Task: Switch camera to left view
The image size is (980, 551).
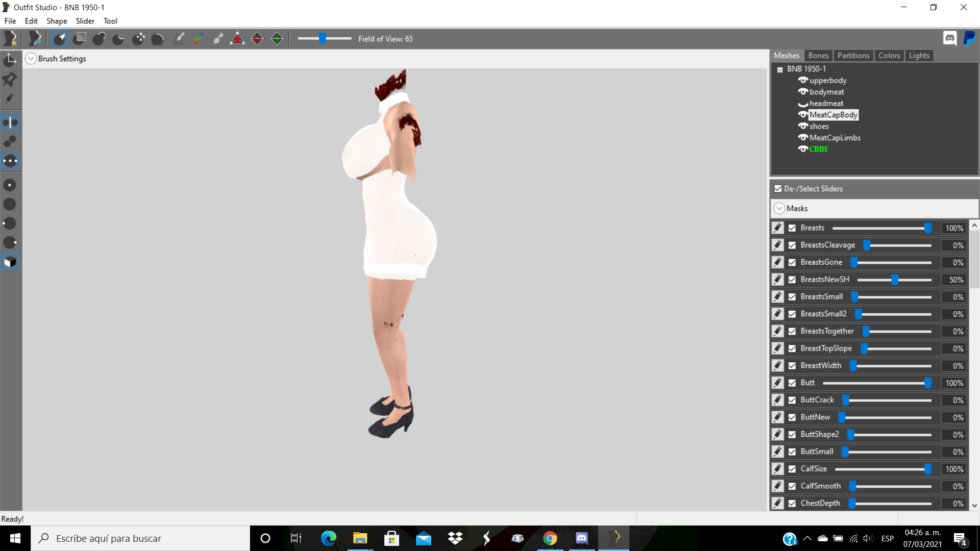Action: 10,223
